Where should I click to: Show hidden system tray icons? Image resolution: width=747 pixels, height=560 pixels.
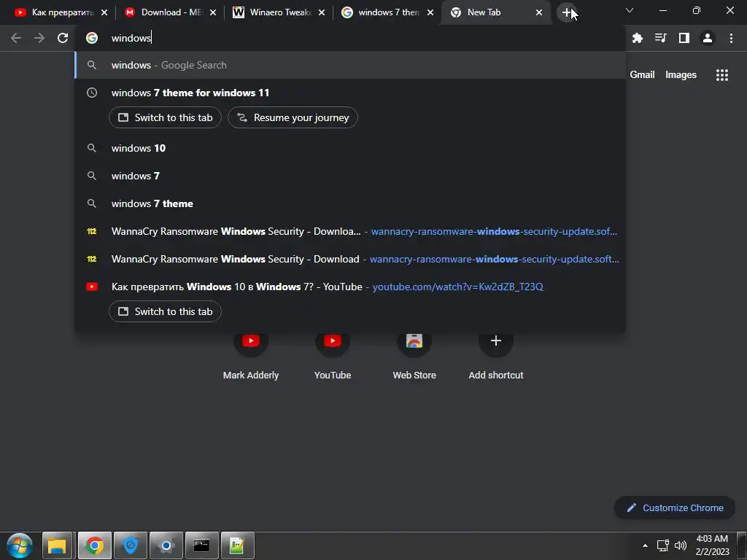click(645, 545)
